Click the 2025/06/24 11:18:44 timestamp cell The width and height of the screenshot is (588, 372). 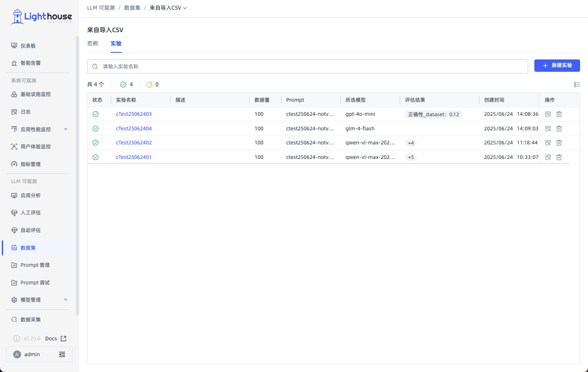tap(511, 143)
